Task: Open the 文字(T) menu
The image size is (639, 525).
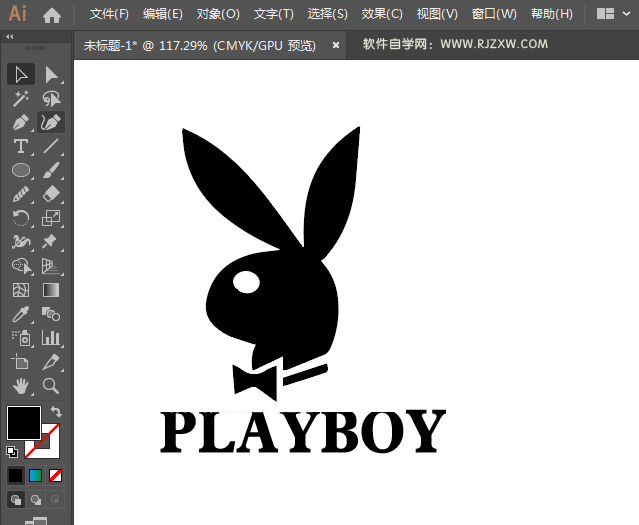Action: 273,14
